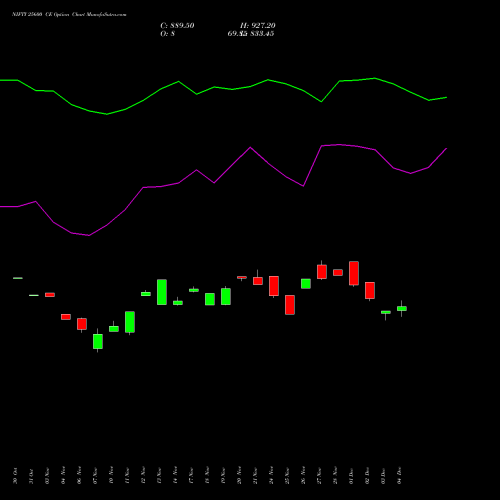Select the lowest green candle for 07 Nov
This screenshot has height=500, width=500.
(98, 341)
